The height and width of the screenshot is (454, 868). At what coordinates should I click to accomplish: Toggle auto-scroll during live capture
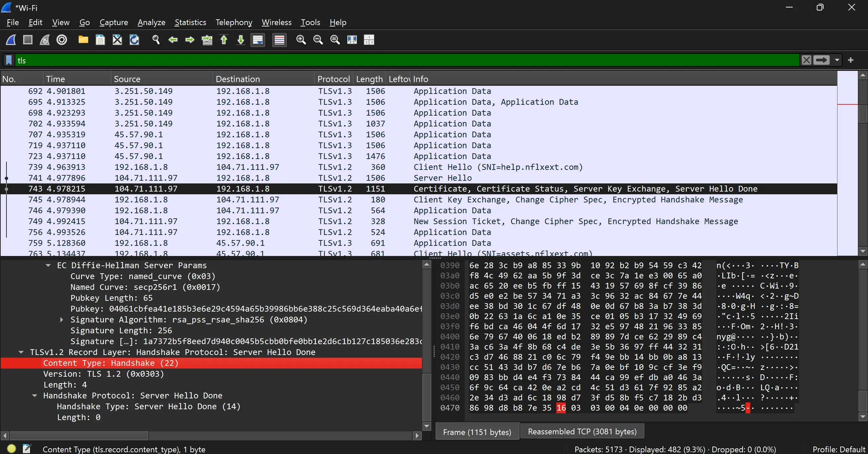258,40
